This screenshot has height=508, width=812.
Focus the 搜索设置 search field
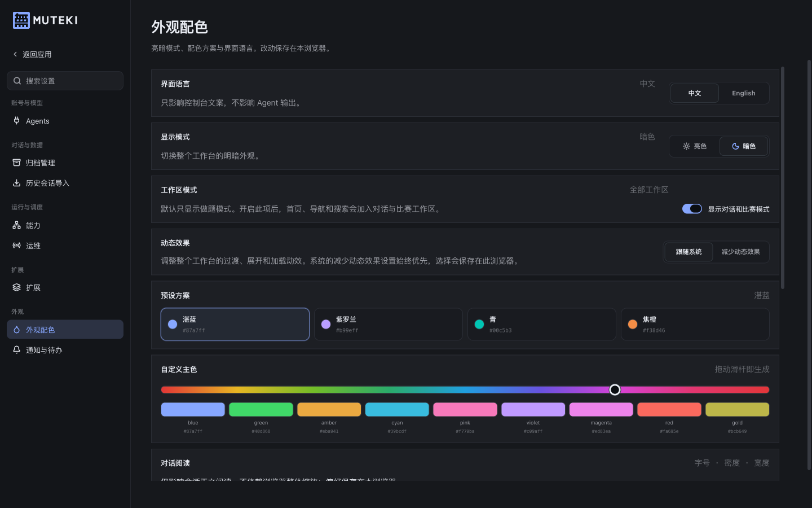point(65,81)
